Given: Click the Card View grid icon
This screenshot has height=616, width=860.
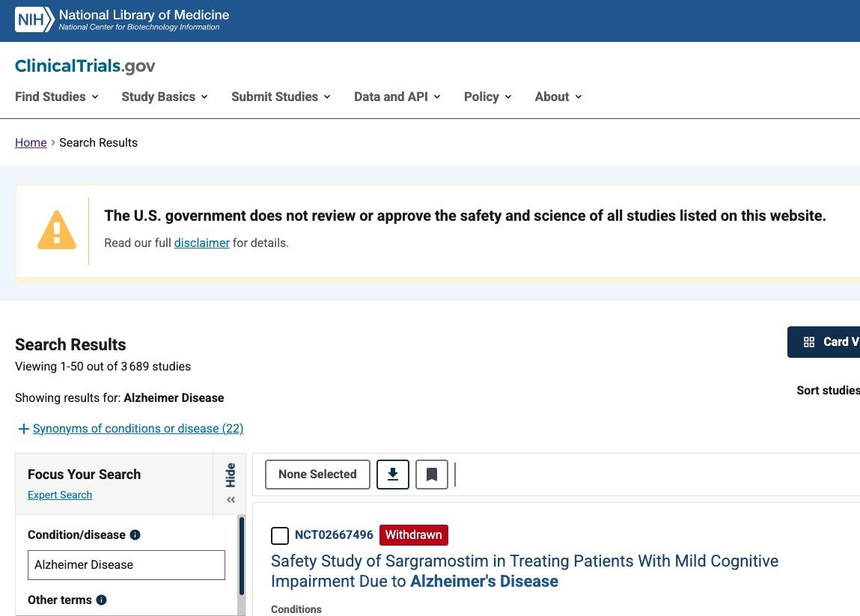Looking at the screenshot, I should click(809, 342).
